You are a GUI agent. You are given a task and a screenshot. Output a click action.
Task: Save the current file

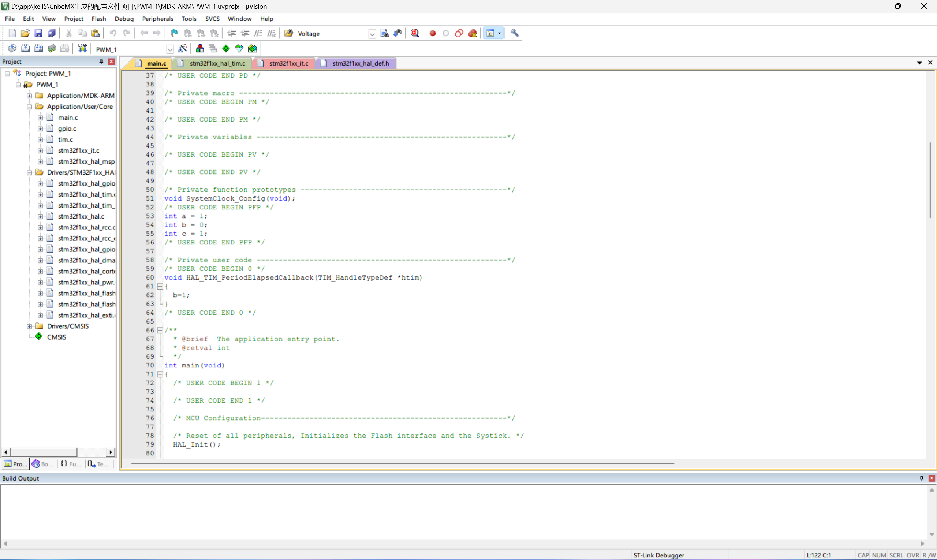click(38, 33)
